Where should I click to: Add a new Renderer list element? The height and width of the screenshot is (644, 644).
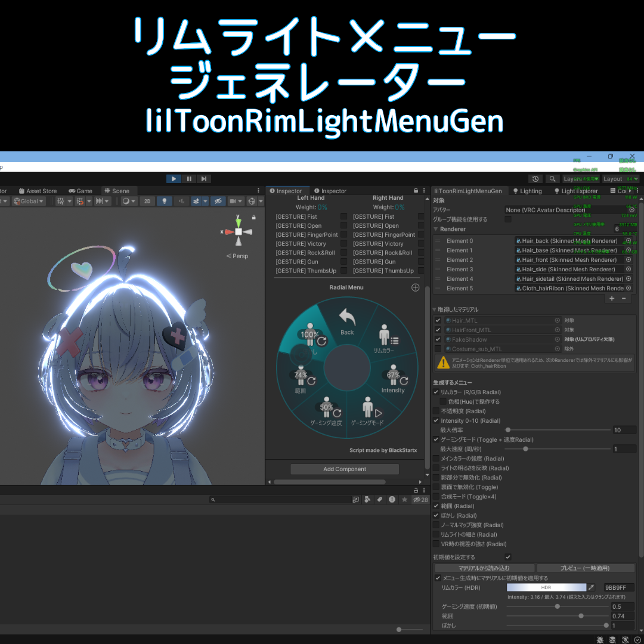click(x=612, y=299)
